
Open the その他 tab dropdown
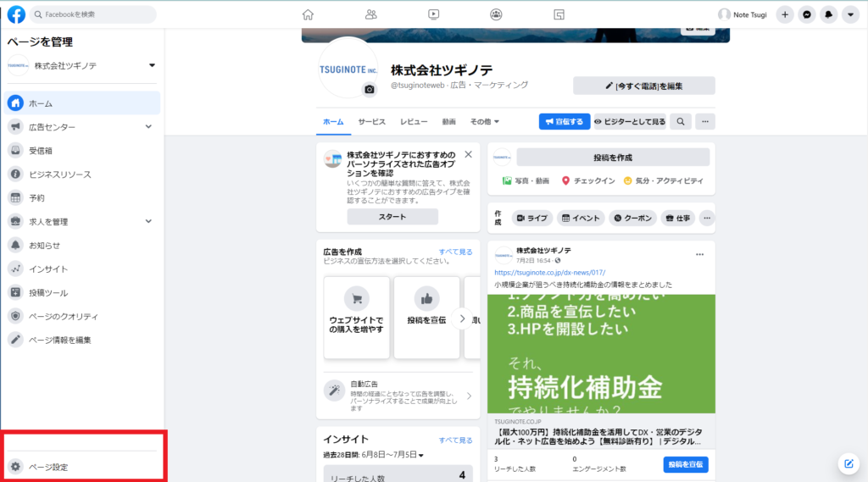484,122
